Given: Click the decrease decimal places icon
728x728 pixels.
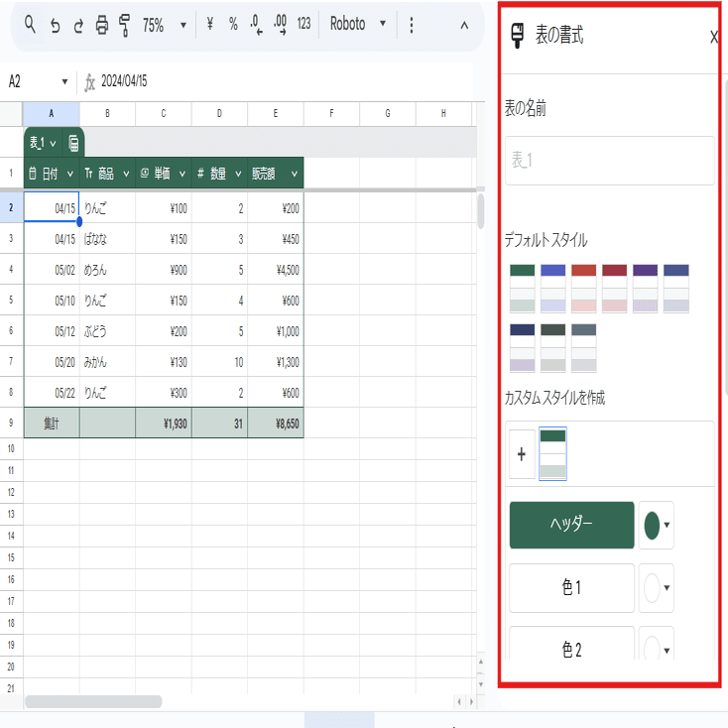Looking at the screenshot, I should pyautogui.click(x=256, y=25).
